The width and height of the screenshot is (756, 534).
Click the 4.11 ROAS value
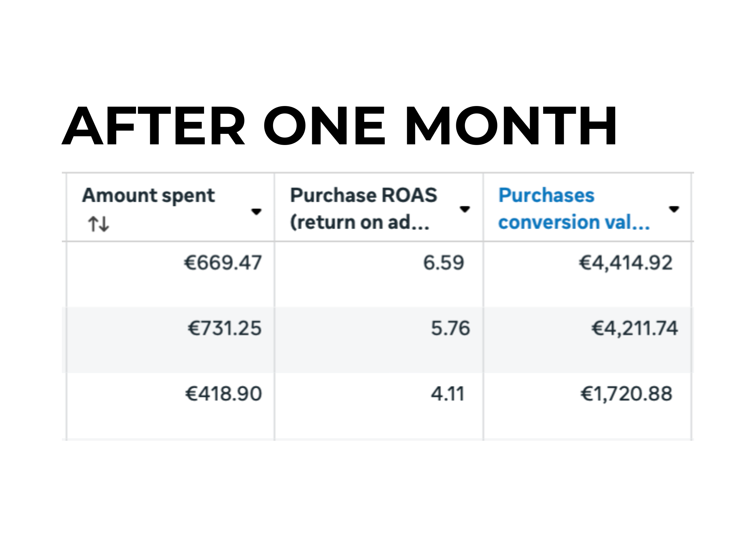tap(448, 394)
